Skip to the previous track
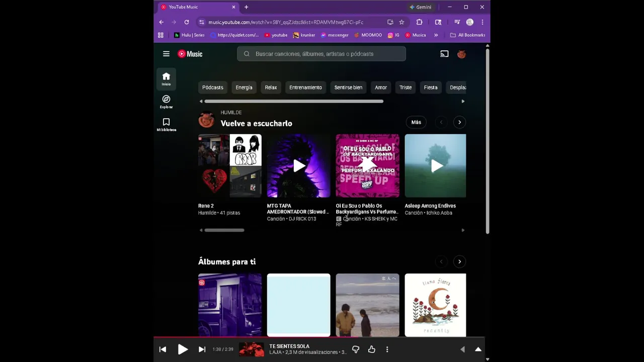The image size is (644, 362). pyautogui.click(x=163, y=349)
